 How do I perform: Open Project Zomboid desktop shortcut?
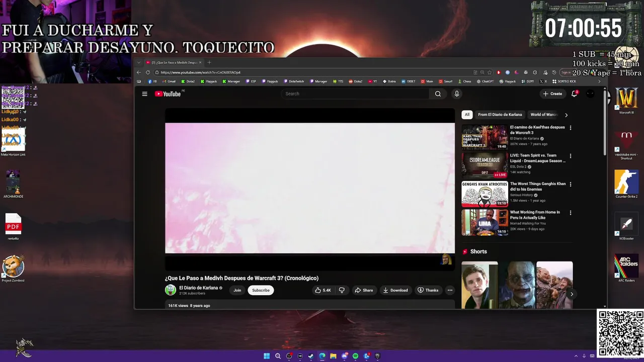point(13,268)
